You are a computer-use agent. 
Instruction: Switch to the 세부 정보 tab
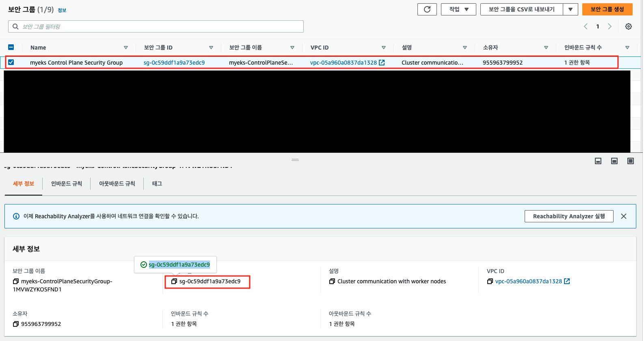(24, 184)
